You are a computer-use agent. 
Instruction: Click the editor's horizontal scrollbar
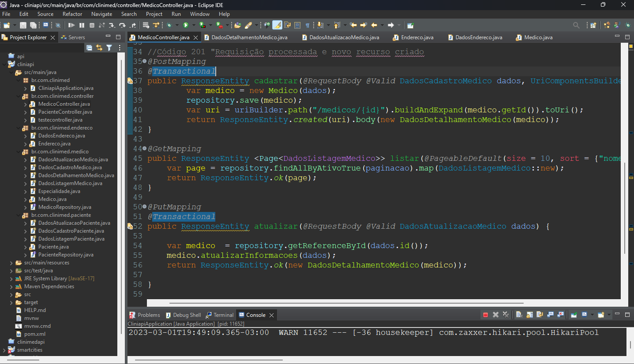(x=346, y=303)
